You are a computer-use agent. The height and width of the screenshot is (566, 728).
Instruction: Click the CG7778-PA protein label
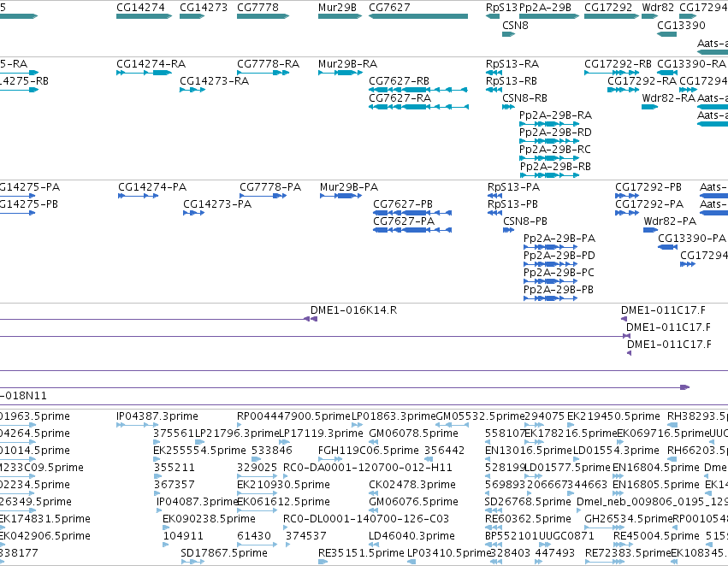click(270, 187)
